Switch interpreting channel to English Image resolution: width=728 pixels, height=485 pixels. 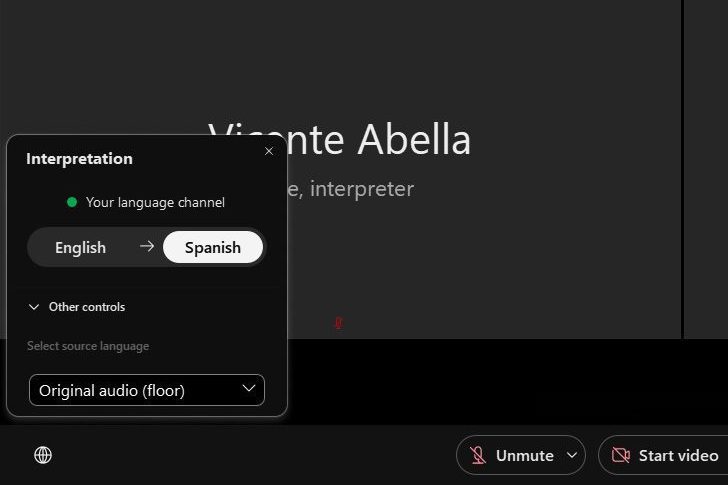(x=81, y=247)
